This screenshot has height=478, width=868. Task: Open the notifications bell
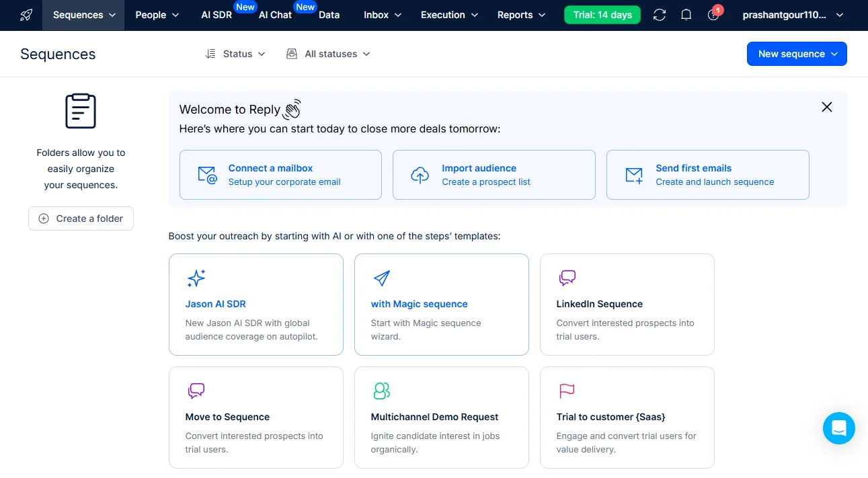coord(686,15)
